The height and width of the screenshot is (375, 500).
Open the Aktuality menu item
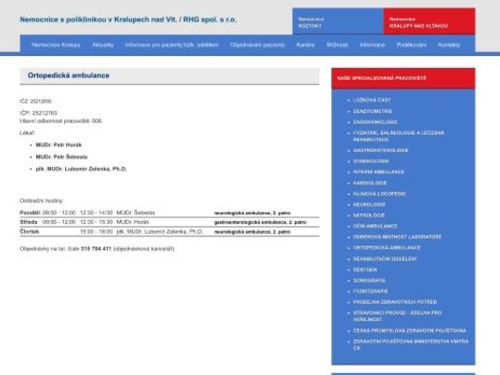(x=103, y=45)
